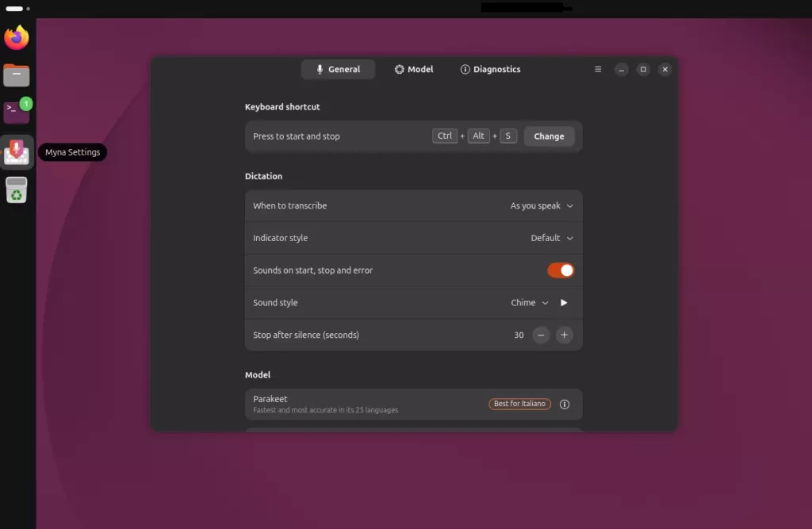The image size is (812, 529).
Task: Open Terminal from the dock
Action: tap(17, 111)
